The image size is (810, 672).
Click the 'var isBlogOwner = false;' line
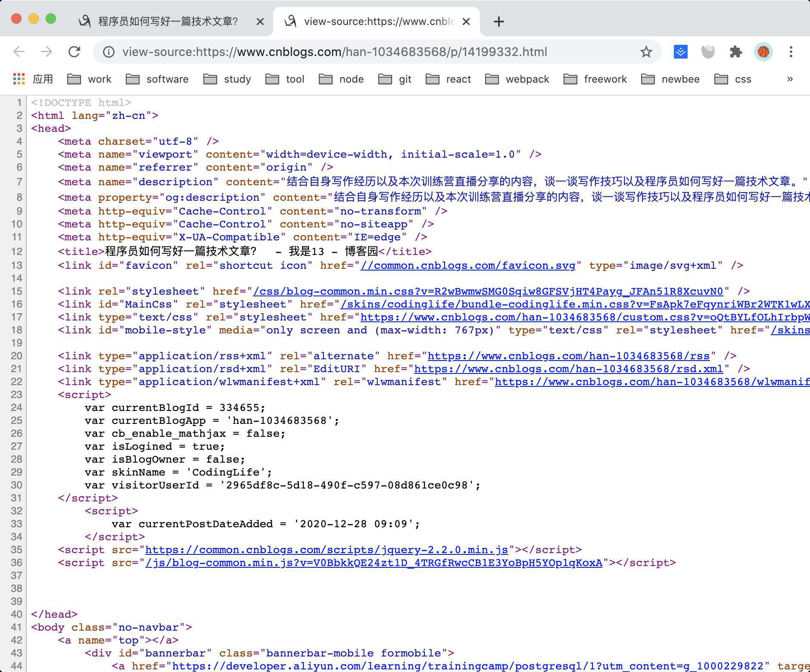(165, 459)
